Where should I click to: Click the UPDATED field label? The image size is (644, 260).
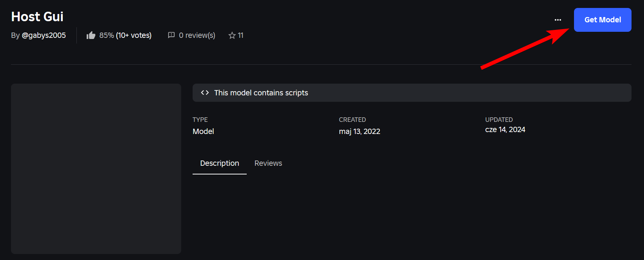click(x=499, y=120)
